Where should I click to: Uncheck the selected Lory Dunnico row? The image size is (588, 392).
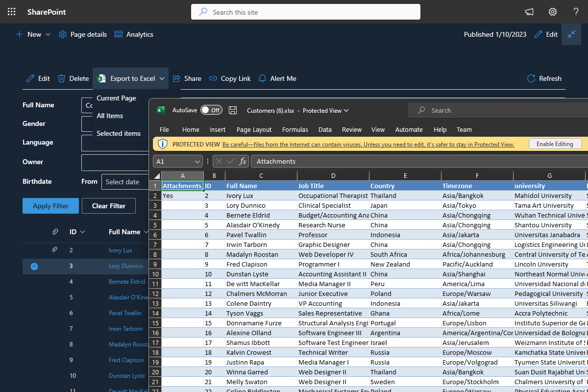[34, 266]
